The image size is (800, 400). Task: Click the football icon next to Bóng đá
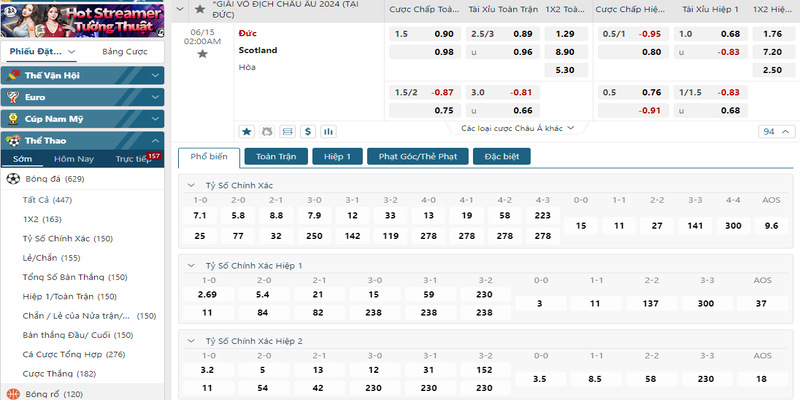click(x=13, y=179)
